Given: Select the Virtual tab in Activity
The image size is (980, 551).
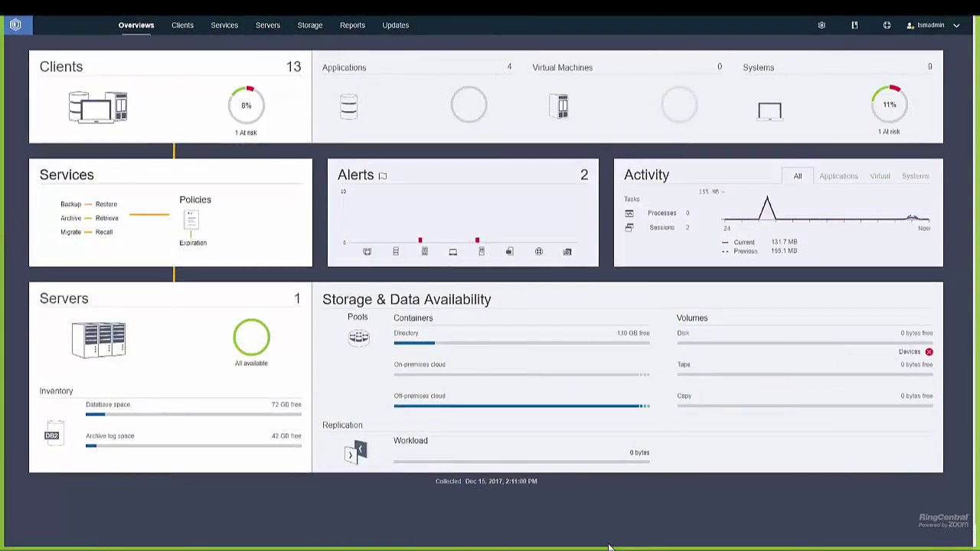Looking at the screenshot, I should pyautogui.click(x=880, y=176).
